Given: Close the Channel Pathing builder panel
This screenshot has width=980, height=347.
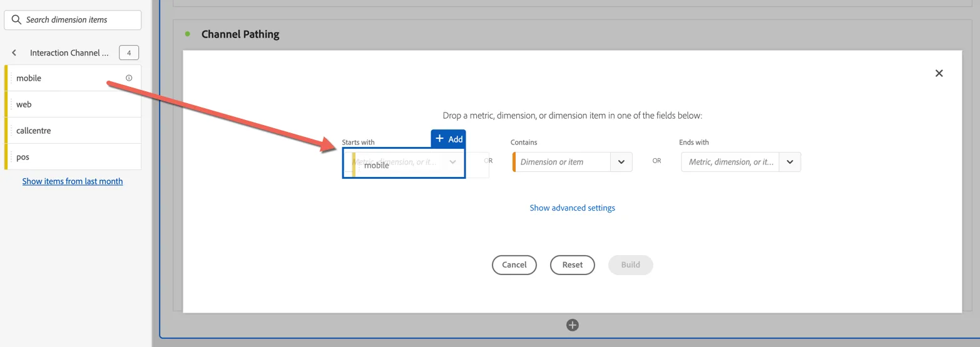Looking at the screenshot, I should (x=939, y=73).
